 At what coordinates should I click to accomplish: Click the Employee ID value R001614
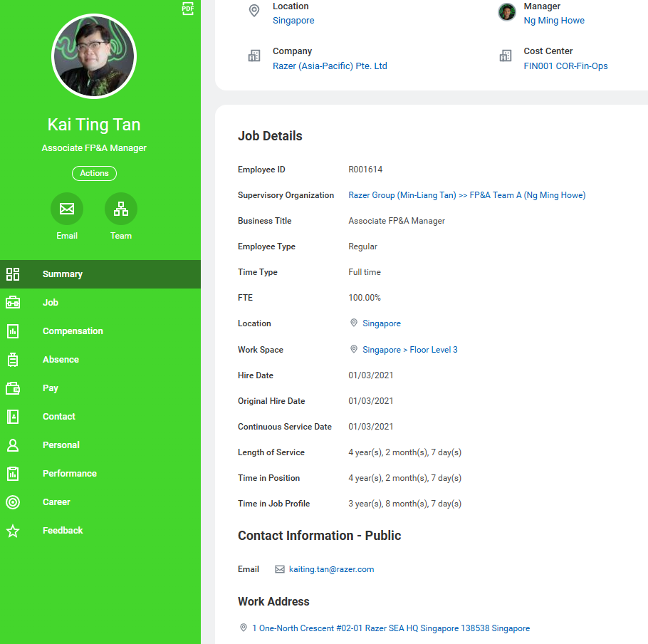pos(365,170)
